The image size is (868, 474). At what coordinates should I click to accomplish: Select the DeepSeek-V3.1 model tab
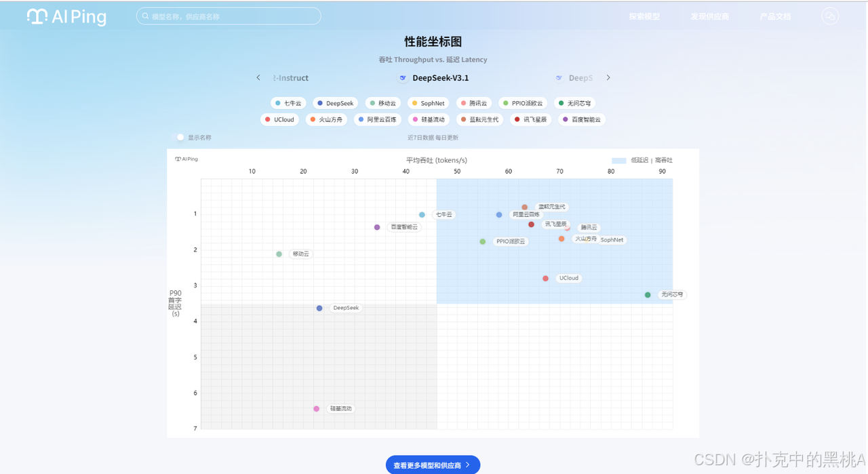coord(433,78)
